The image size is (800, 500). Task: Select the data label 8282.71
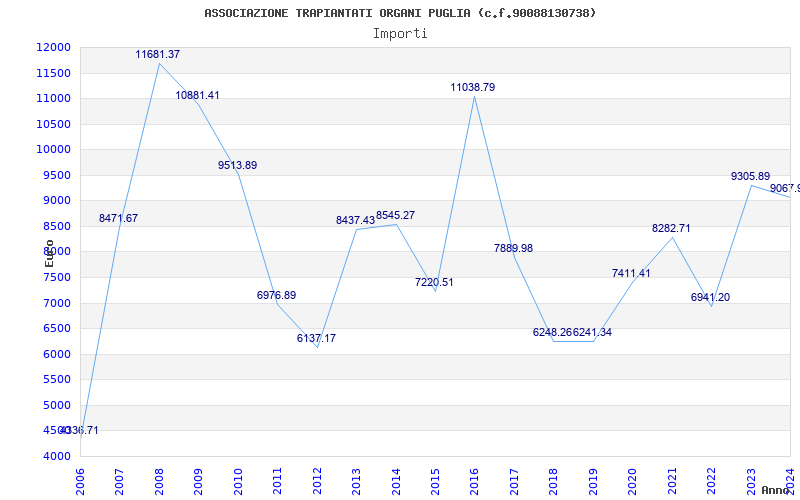(671, 229)
